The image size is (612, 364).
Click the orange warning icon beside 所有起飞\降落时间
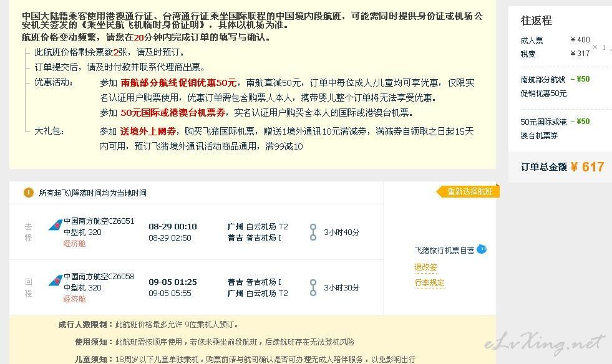point(29,193)
